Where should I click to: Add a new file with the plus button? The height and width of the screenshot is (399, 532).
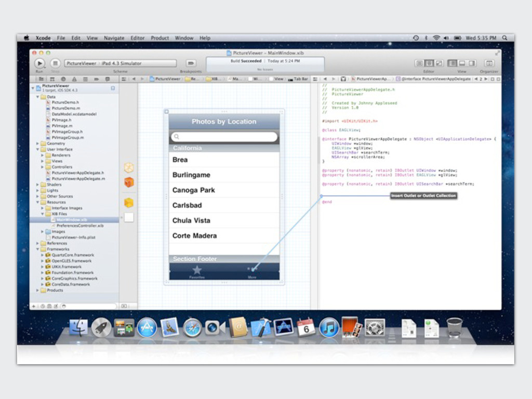point(34,306)
